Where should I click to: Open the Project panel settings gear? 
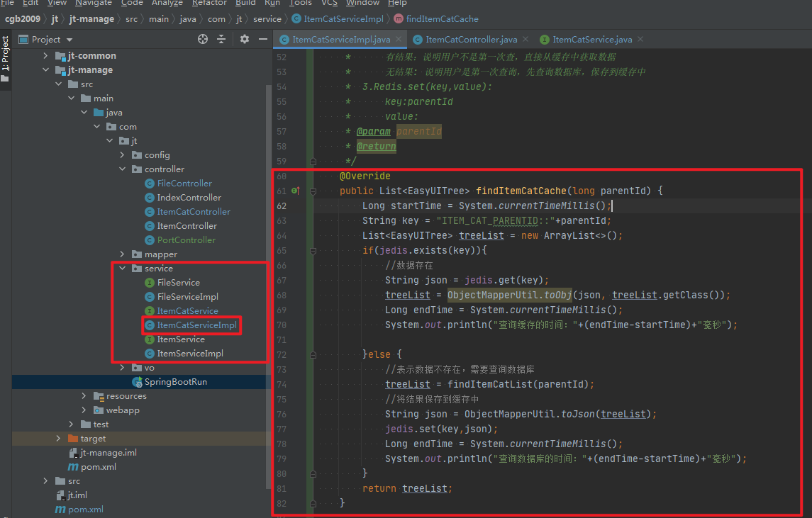[x=245, y=40]
